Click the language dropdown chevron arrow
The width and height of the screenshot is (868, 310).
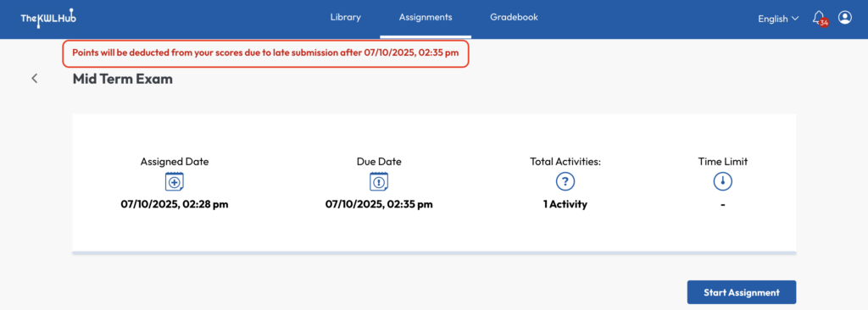pyautogui.click(x=795, y=19)
